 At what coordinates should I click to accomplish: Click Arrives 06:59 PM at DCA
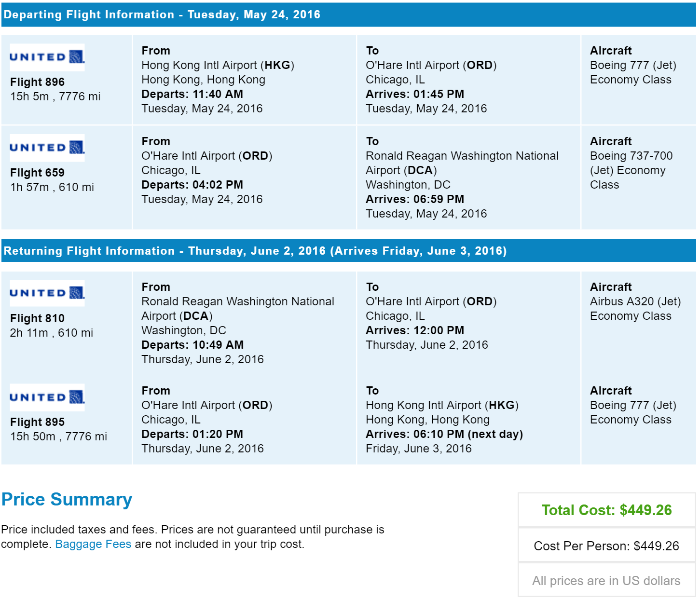pyautogui.click(x=415, y=199)
